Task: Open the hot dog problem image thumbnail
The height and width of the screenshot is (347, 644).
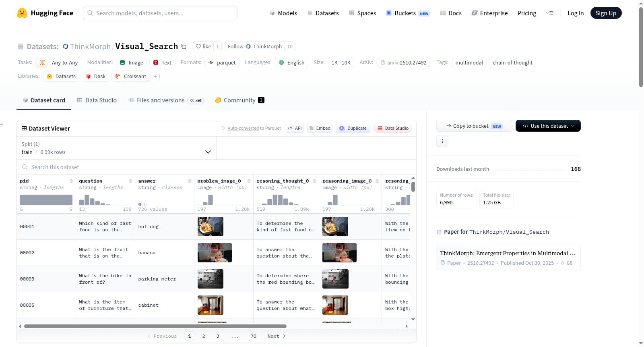Action: [211, 226]
